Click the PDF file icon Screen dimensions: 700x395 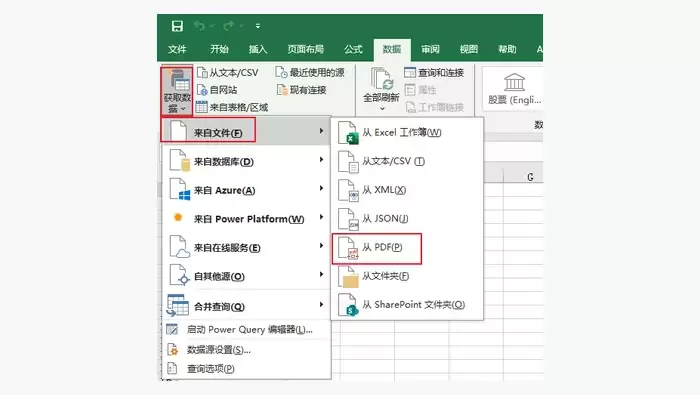point(348,248)
